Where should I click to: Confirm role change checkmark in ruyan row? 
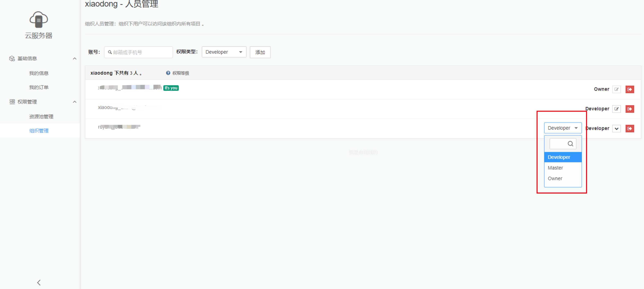(617, 129)
